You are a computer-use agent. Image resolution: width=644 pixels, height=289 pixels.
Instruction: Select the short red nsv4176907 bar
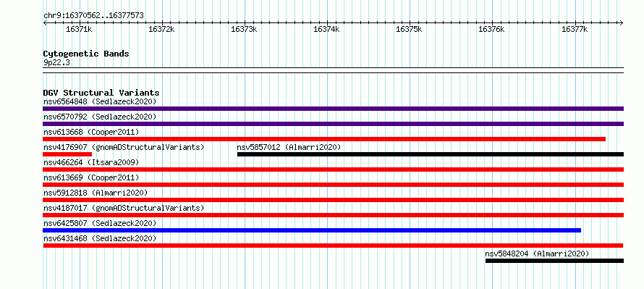point(67,154)
